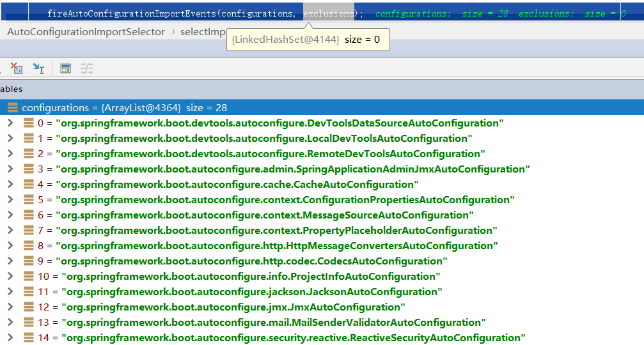Expand entry 14 ReactiveSecurityAutoConfiguration
Image resolution: width=644 pixels, height=345 pixels.
point(11,337)
